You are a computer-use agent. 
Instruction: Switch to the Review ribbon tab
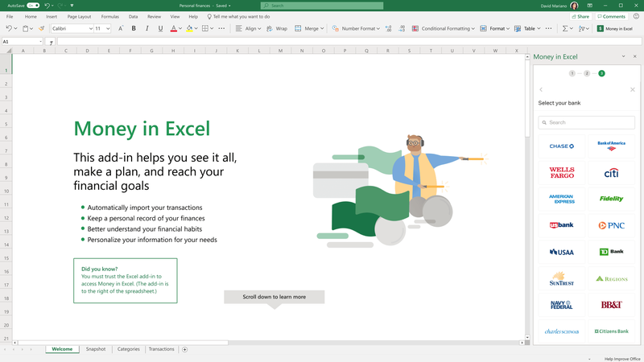[x=154, y=17]
